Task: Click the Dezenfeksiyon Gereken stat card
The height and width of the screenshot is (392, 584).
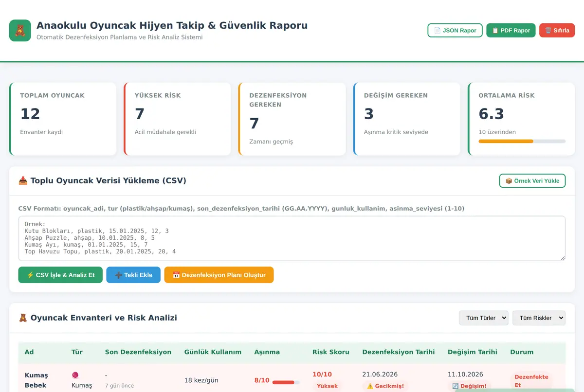Action: pyautogui.click(x=292, y=119)
